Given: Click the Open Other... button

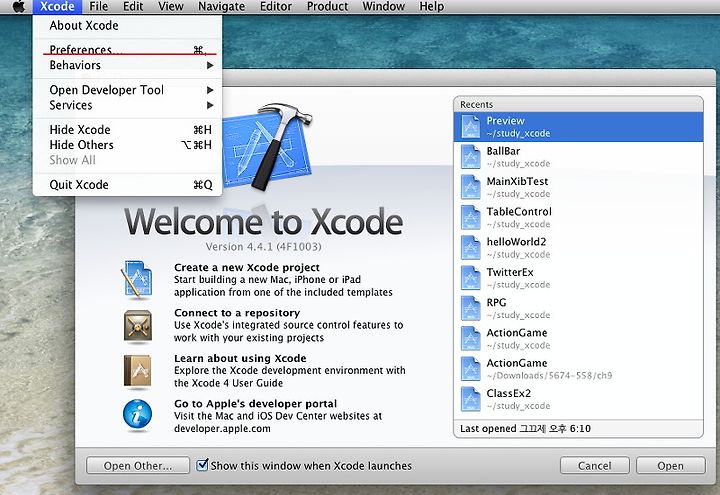Looking at the screenshot, I should (x=138, y=466).
